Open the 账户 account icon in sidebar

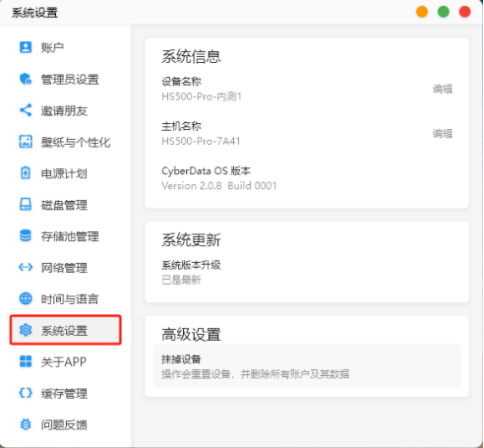click(26, 47)
